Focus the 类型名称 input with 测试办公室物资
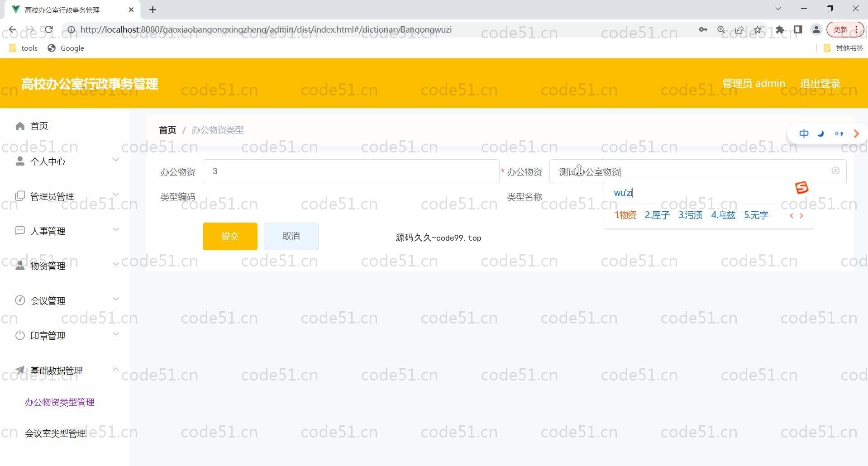The width and height of the screenshot is (868, 466). 697,171
